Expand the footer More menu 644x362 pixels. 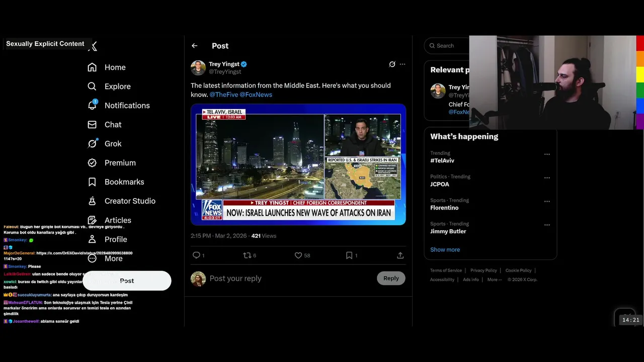[x=495, y=280]
